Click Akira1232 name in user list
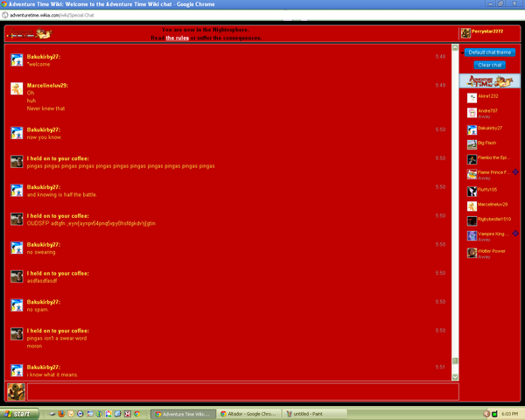This screenshot has height=420, width=525. coord(488,96)
